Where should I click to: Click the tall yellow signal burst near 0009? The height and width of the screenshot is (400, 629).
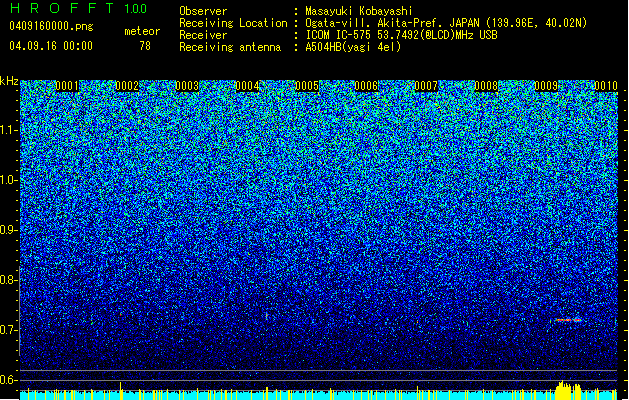568,390
